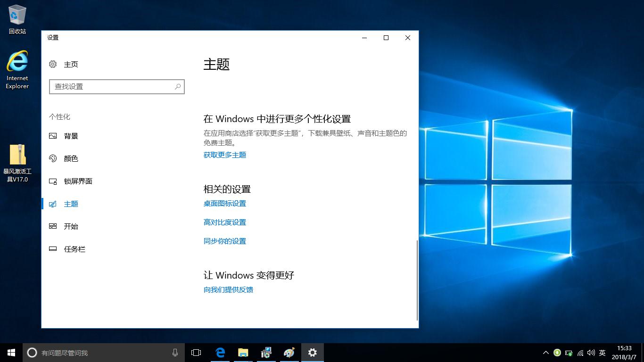Image resolution: width=644 pixels, height=362 pixels.
Task: Expand hidden system tray icons
Action: pyautogui.click(x=545, y=352)
